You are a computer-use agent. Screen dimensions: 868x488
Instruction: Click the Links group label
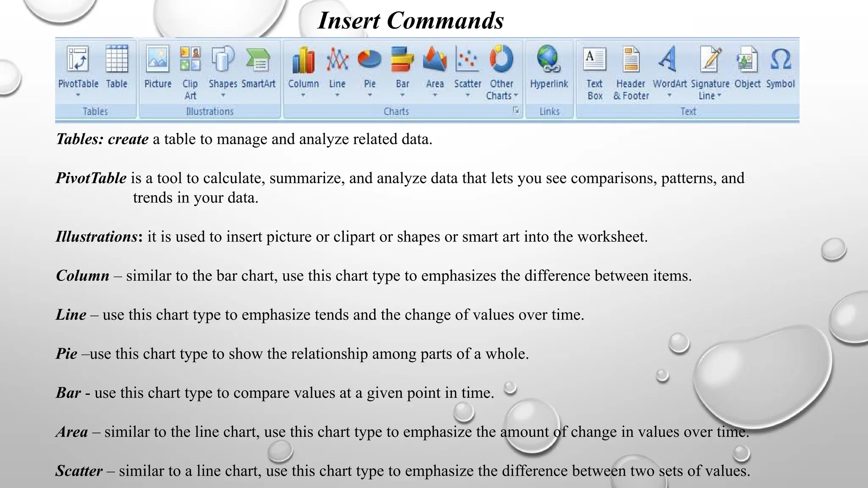click(549, 111)
